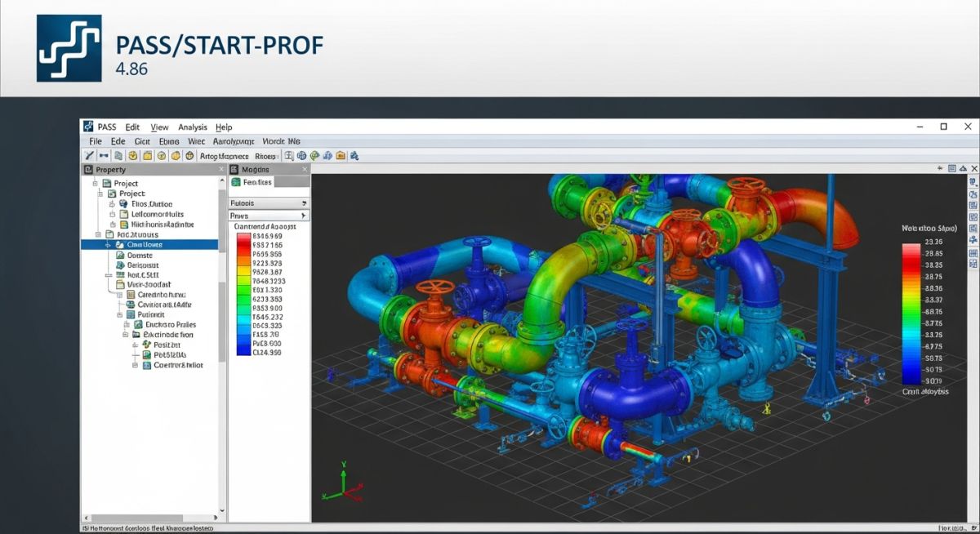Close the Mogdns panel
This screenshot has height=534, width=980.
(x=305, y=170)
